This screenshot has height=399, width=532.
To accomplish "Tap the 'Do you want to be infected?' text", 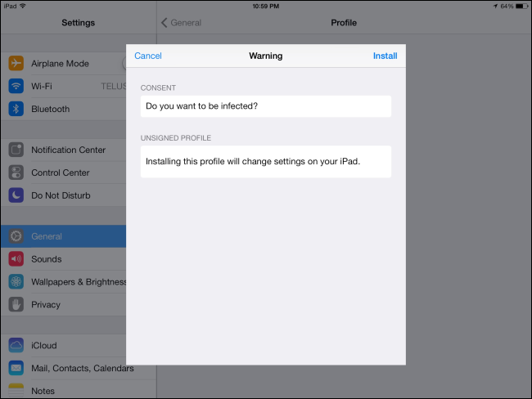I will (201, 106).
